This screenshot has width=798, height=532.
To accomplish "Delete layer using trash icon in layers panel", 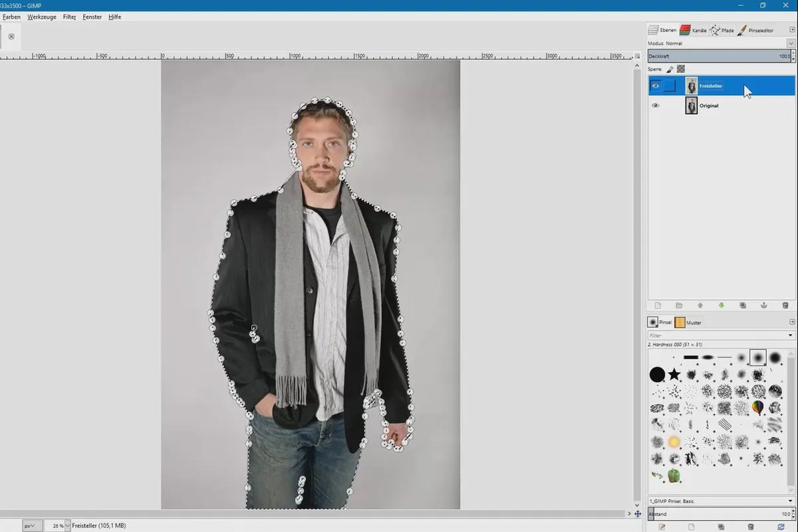I will tap(785, 305).
